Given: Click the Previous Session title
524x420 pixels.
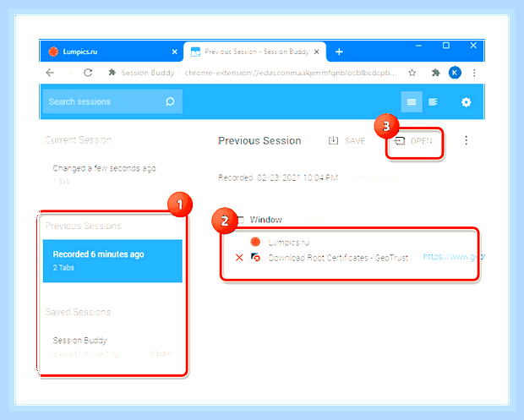Looking at the screenshot, I should 259,140.
